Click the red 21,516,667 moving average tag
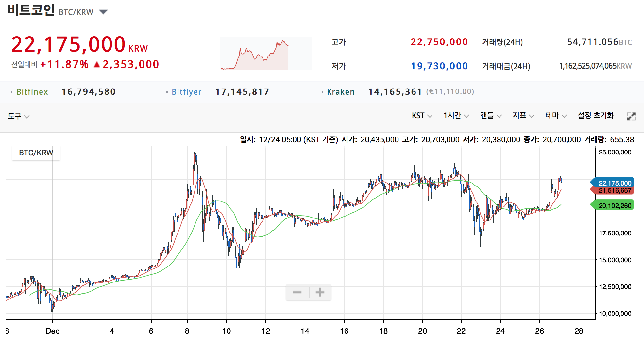 [612, 190]
